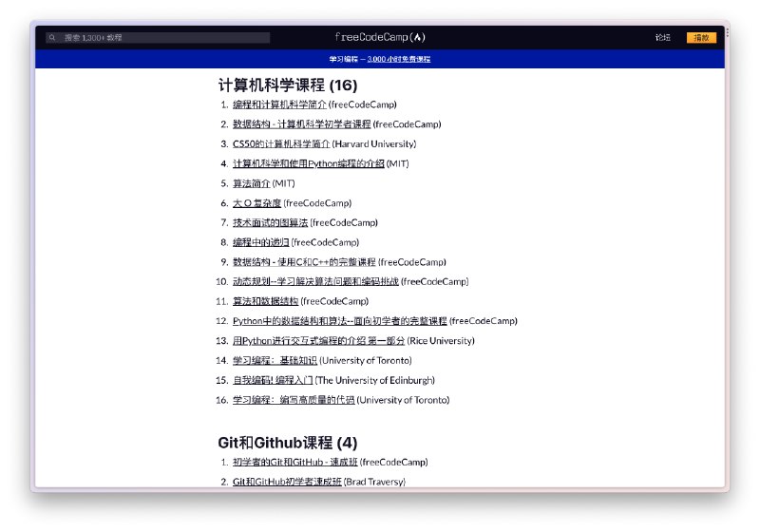Viewport: 760px width, 532px height.
Task: Open the 技术面试的图算法 link
Action: click(x=270, y=223)
